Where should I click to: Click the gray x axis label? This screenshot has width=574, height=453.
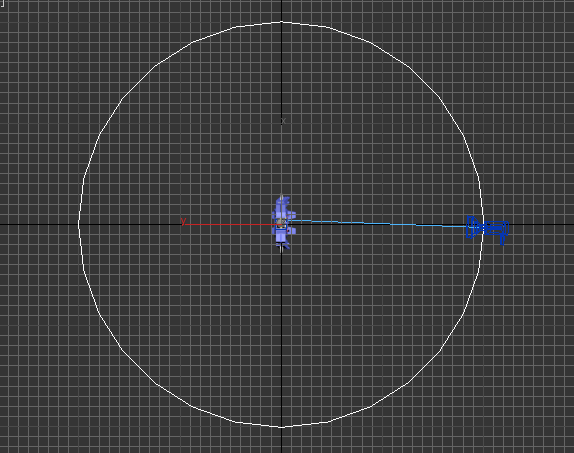(283, 121)
